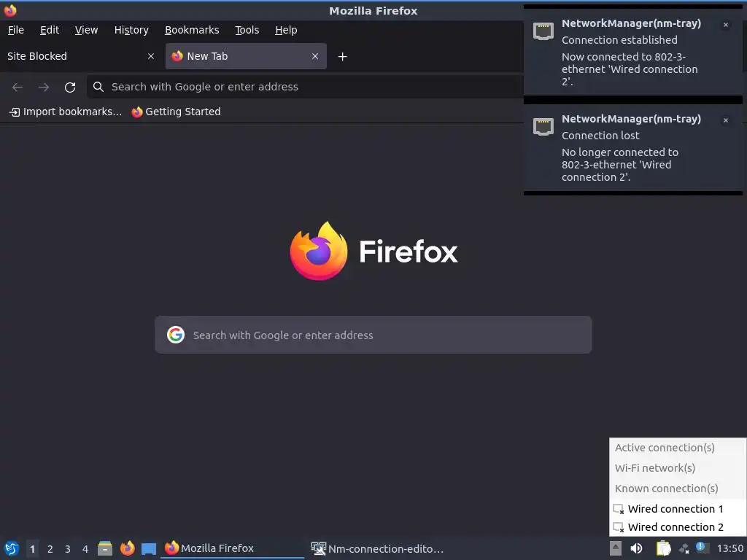Screen dimensions: 747x560
Task: Go back using the back arrow
Action: coord(18,87)
